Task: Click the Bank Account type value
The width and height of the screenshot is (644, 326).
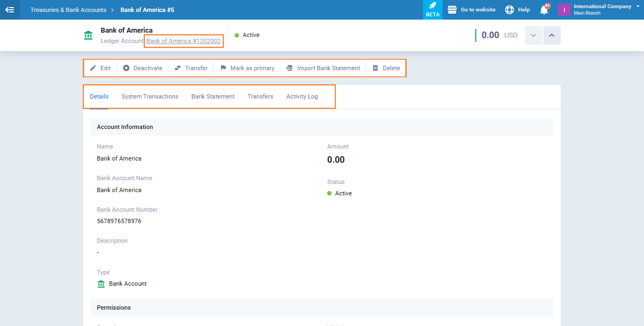Action: (128, 284)
